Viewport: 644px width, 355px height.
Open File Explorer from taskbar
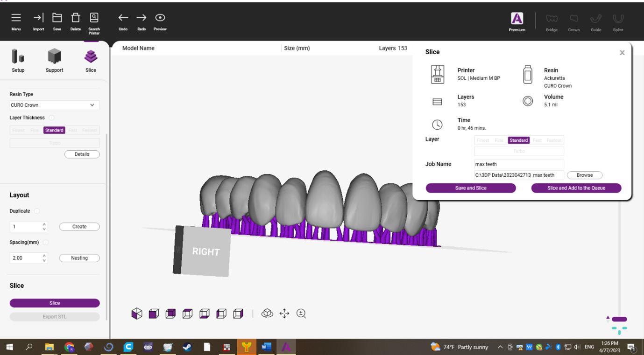49,347
